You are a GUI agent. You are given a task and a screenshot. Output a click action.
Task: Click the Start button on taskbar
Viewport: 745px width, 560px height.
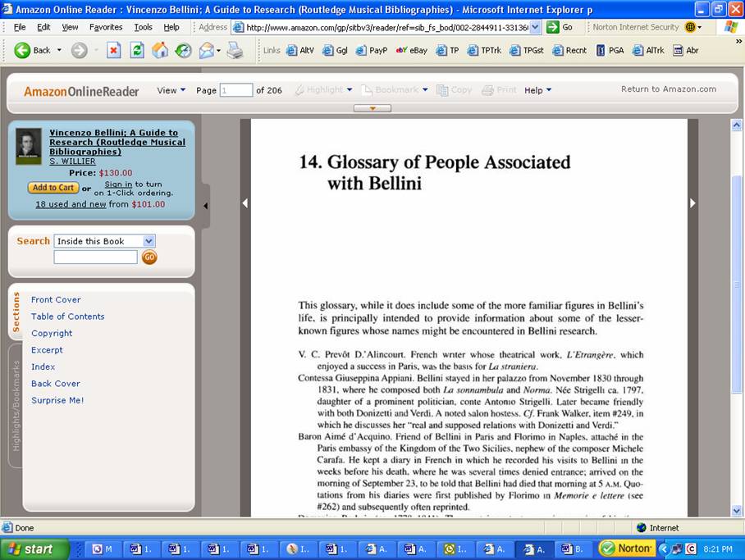tap(30, 549)
